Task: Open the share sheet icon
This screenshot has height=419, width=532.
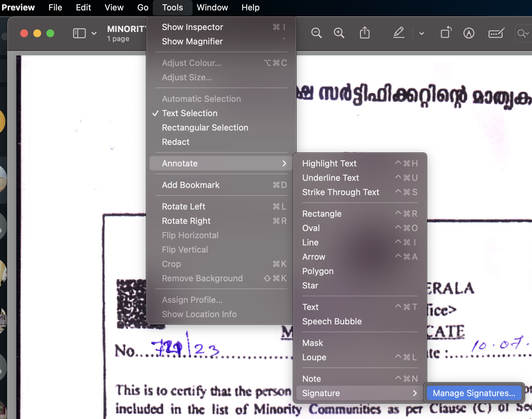Action: pos(365,33)
